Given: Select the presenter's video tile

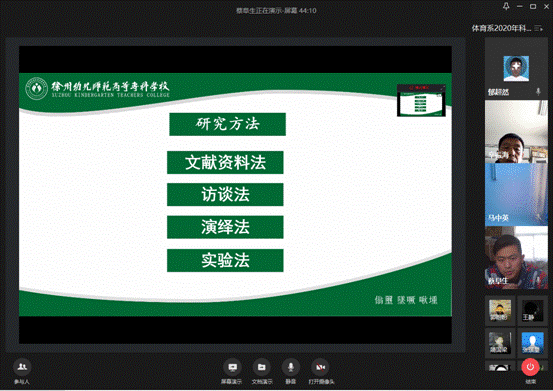Looking at the screenshot, I should 516,258.
